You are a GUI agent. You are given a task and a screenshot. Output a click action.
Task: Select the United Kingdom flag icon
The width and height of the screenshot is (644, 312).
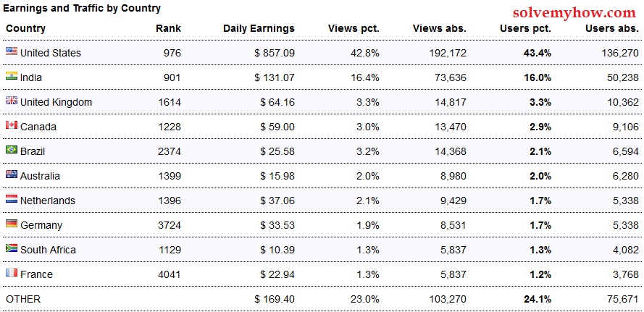tap(12, 101)
